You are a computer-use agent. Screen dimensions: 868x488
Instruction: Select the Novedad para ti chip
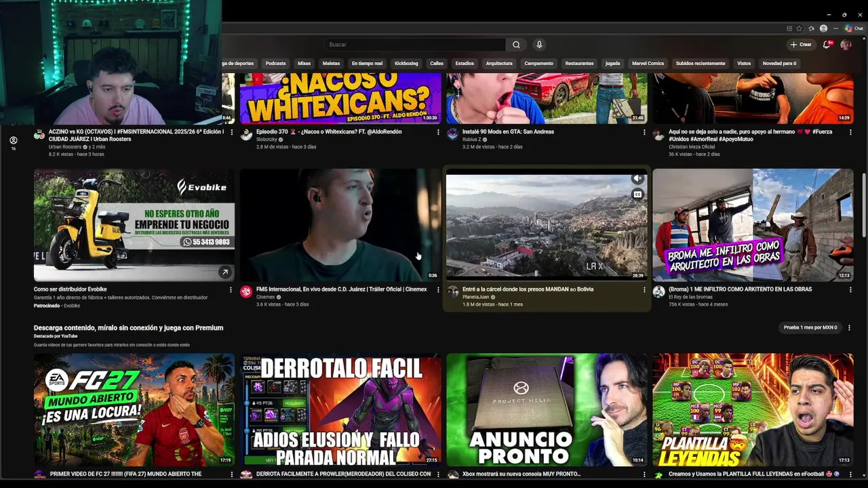[779, 64]
